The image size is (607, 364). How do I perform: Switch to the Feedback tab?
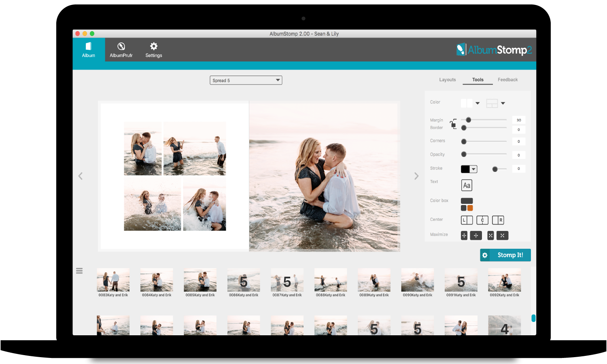[507, 80]
